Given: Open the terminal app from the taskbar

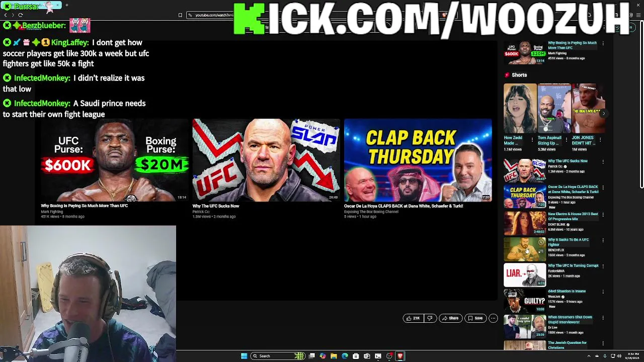Looking at the screenshot, I should click(378, 356).
